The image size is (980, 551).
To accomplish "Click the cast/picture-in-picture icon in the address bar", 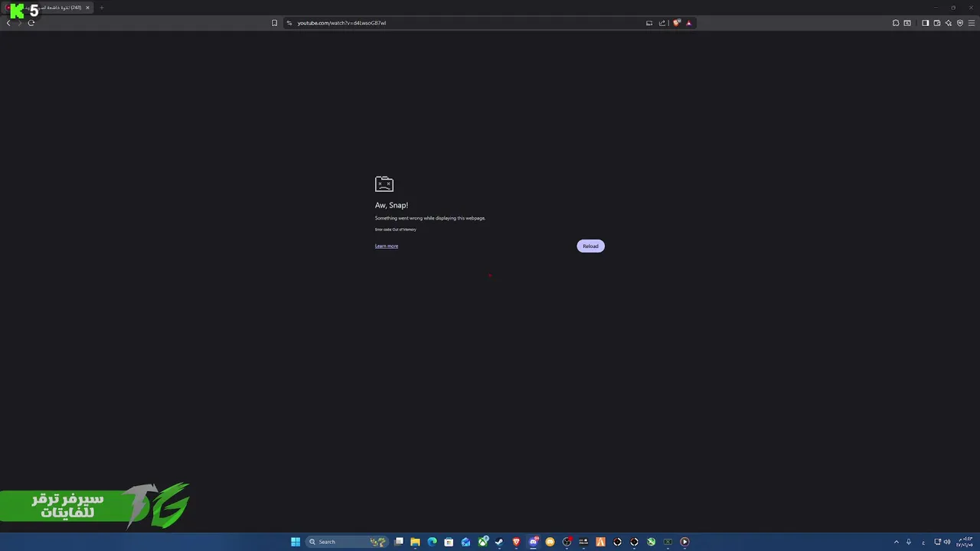I will 649,23.
